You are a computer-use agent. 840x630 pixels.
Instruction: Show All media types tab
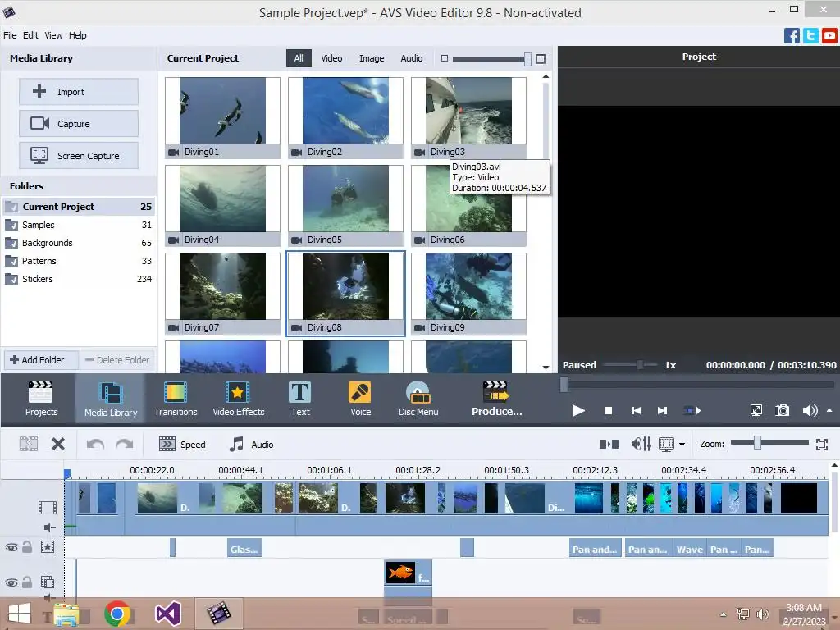click(299, 58)
